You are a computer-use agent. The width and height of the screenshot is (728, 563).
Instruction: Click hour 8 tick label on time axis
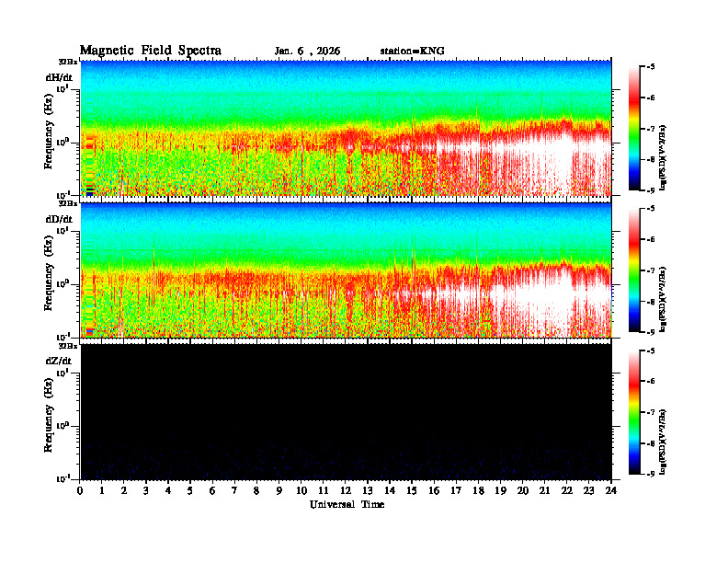pyautogui.click(x=256, y=490)
